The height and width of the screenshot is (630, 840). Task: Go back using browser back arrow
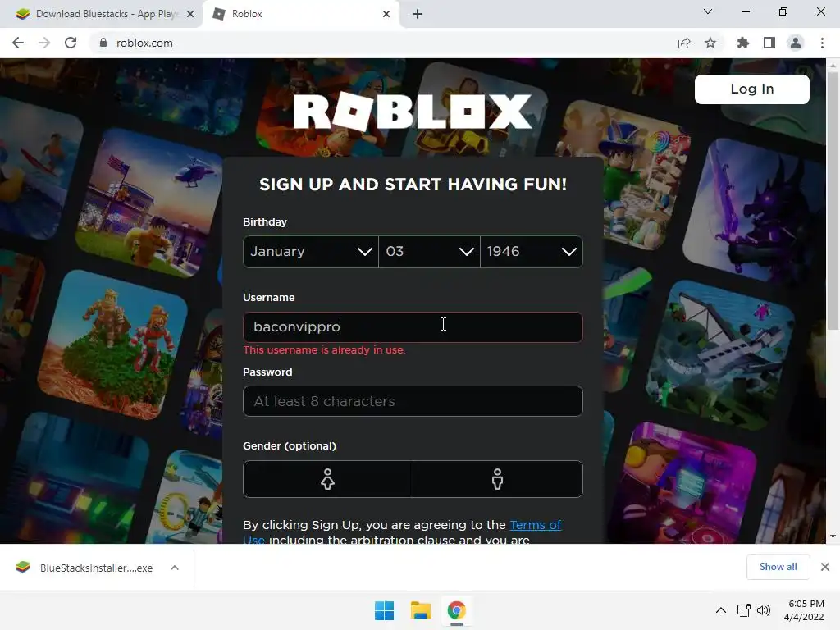[18, 43]
